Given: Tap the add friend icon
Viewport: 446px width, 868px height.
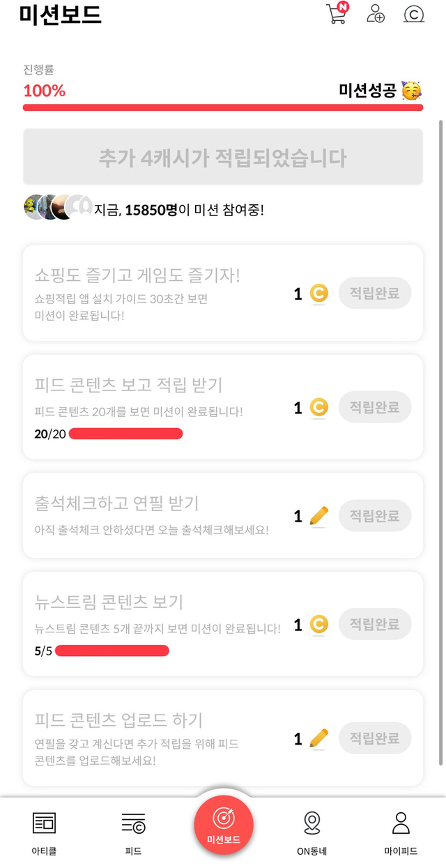Looking at the screenshot, I should (376, 14).
